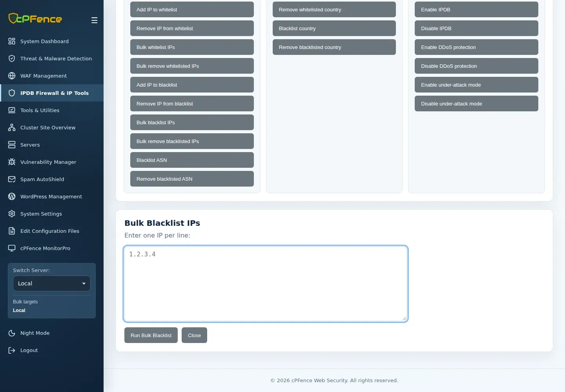The image size is (565, 392).
Task: Click Blacklist ASN button
Action: click(192, 160)
